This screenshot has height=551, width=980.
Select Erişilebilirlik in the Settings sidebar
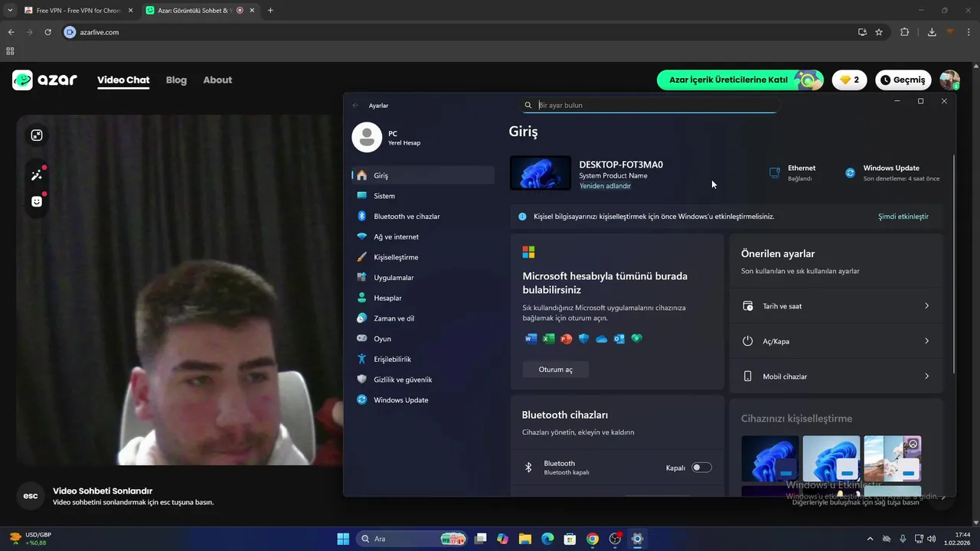[423, 359]
